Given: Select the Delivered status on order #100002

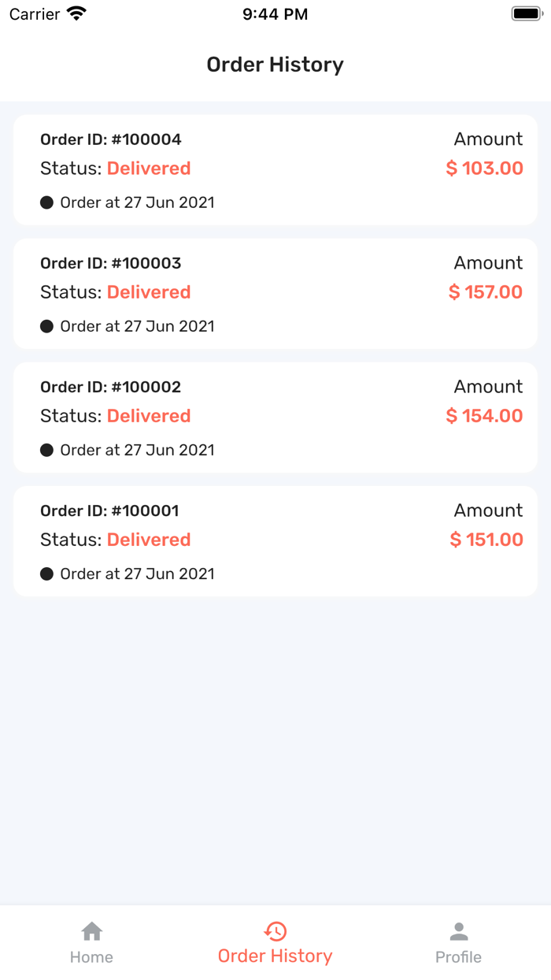Looking at the screenshot, I should click(149, 416).
